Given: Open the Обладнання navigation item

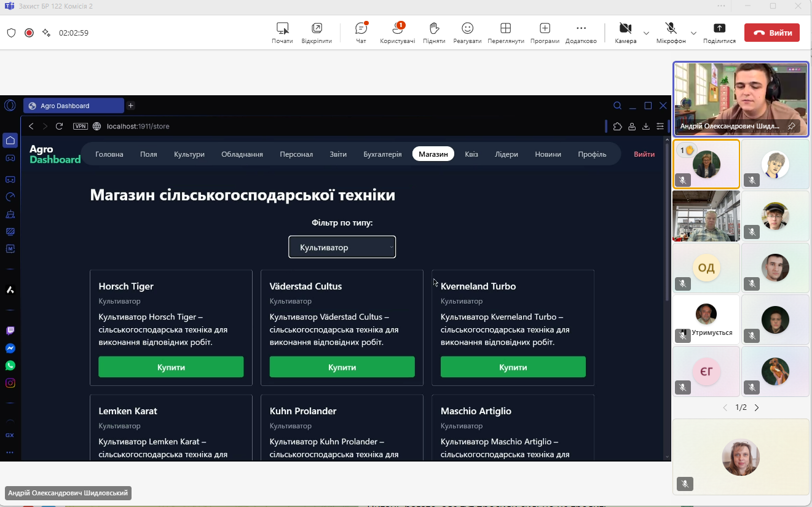Looking at the screenshot, I should click(x=242, y=154).
